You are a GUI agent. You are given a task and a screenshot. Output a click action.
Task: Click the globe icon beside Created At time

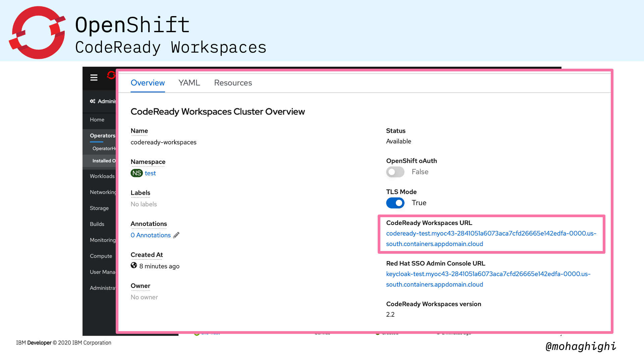[134, 265]
